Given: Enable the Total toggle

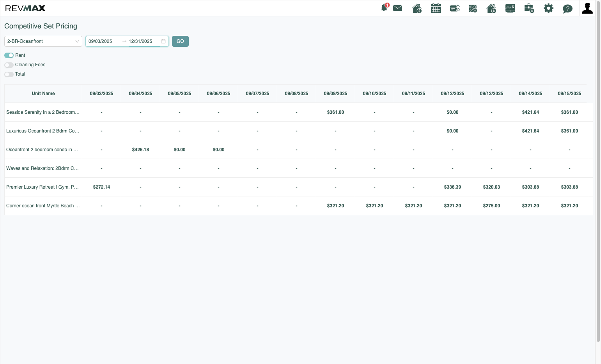Looking at the screenshot, I should coord(9,74).
